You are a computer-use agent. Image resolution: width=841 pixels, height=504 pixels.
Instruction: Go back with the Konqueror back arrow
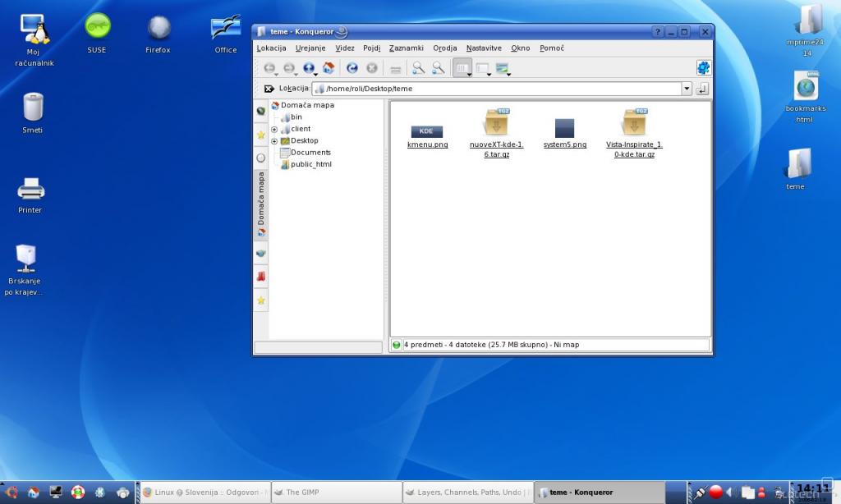coord(269,68)
